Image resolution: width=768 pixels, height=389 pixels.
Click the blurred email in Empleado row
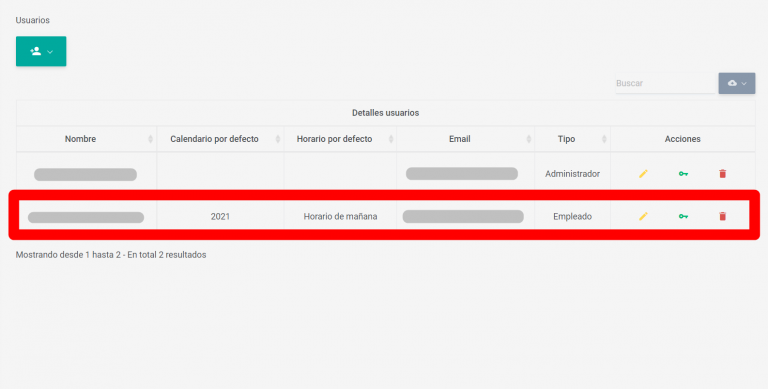(x=463, y=217)
